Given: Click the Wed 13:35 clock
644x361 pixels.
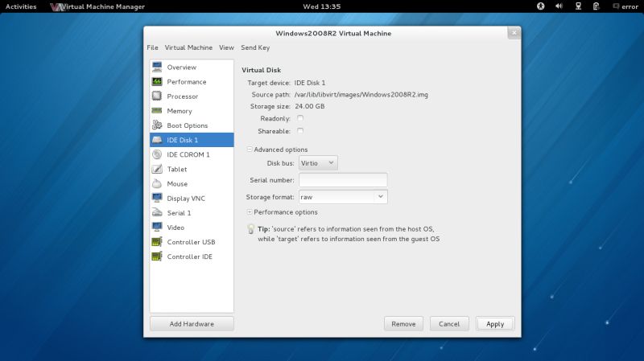Looking at the screenshot, I should pyautogui.click(x=321, y=6).
